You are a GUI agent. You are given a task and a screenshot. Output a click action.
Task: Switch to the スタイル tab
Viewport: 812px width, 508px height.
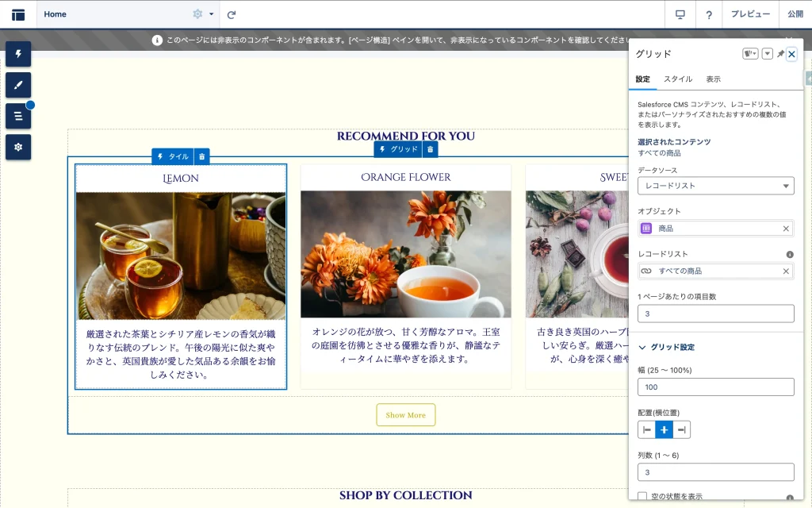678,79
